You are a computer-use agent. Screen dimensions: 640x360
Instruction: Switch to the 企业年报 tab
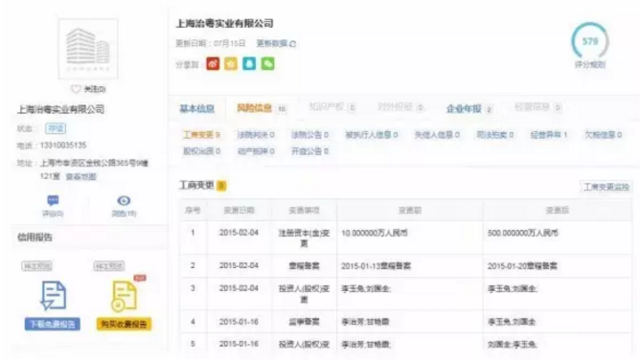469,109
